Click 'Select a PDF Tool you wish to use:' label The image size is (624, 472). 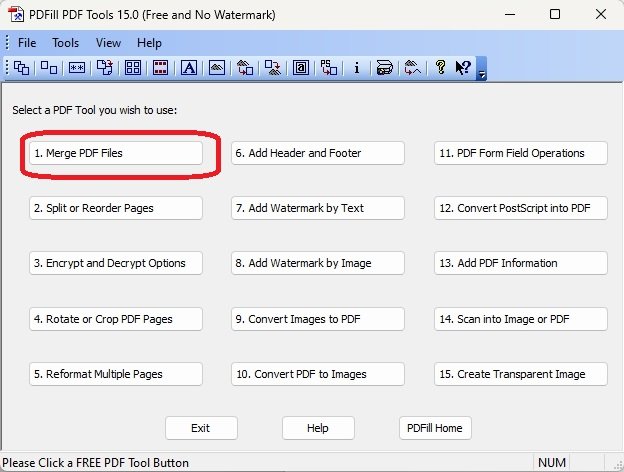click(95, 110)
